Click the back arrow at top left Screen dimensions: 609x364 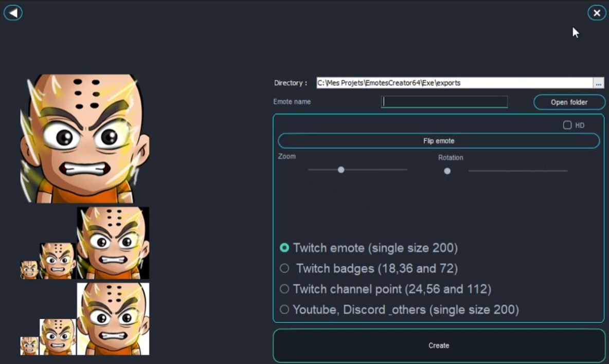13,12
